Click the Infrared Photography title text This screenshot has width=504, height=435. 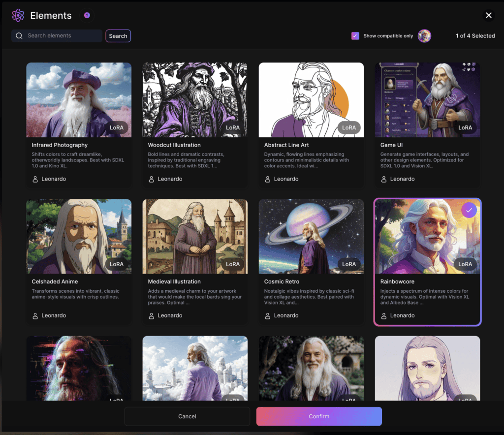pos(60,145)
